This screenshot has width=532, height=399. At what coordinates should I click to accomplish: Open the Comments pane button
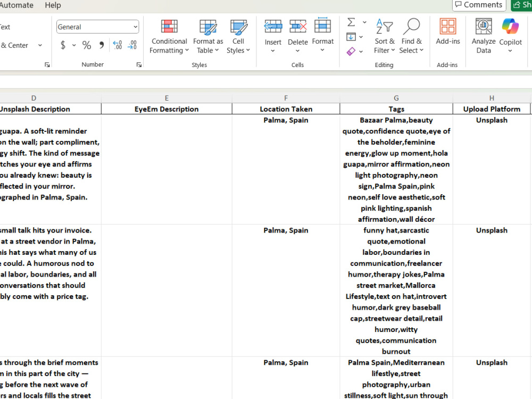click(479, 5)
